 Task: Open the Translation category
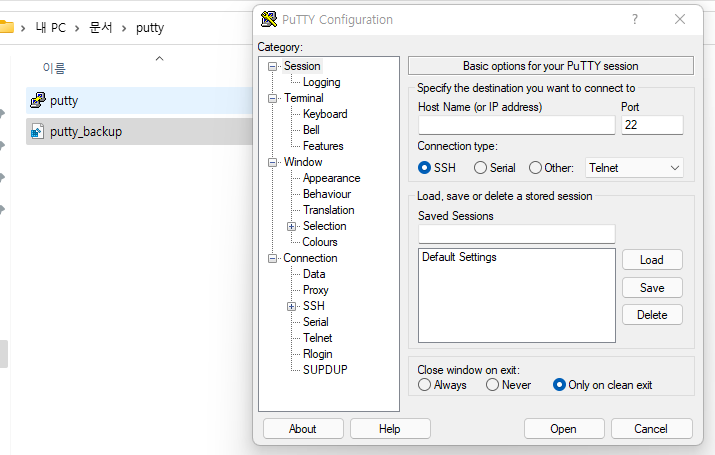click(x=328, y=210)
